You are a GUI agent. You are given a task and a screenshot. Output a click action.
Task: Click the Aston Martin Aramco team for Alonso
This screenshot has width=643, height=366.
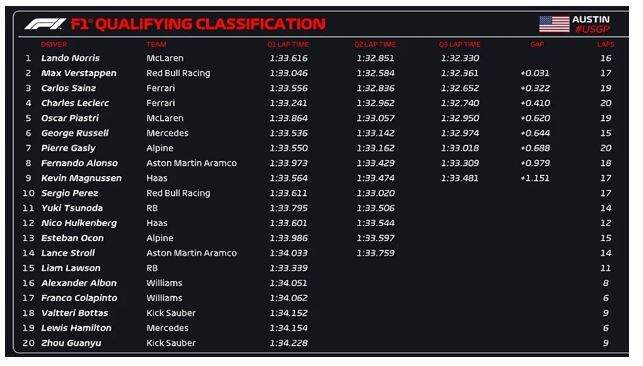tap(192, 163)
